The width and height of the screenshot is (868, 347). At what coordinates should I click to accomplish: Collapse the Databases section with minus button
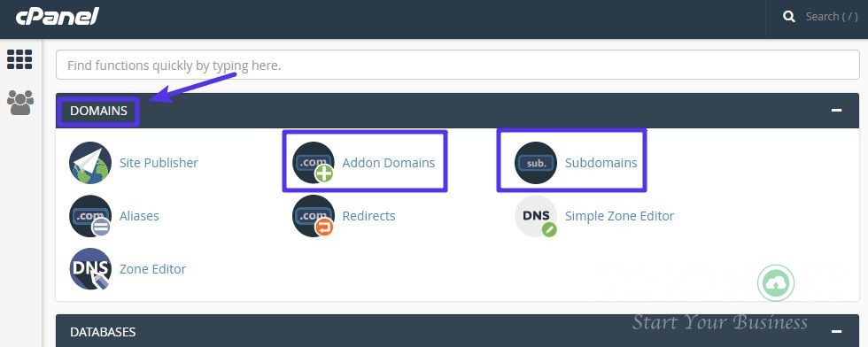[836, 331]
